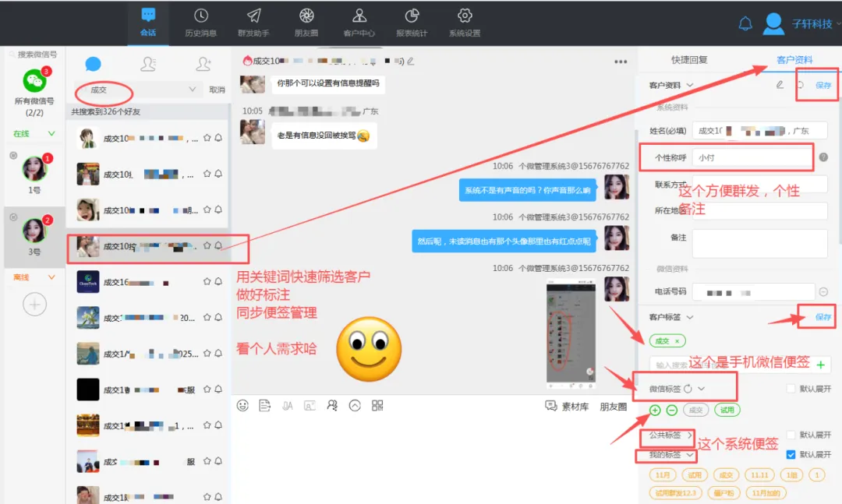Click 取消 to cancel the search

[217, 90]
